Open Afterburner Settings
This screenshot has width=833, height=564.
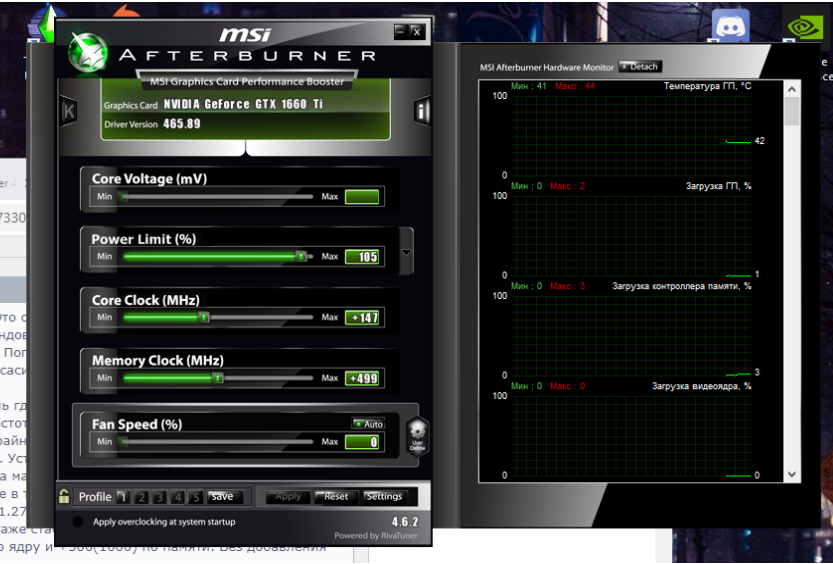pos(384,497)
